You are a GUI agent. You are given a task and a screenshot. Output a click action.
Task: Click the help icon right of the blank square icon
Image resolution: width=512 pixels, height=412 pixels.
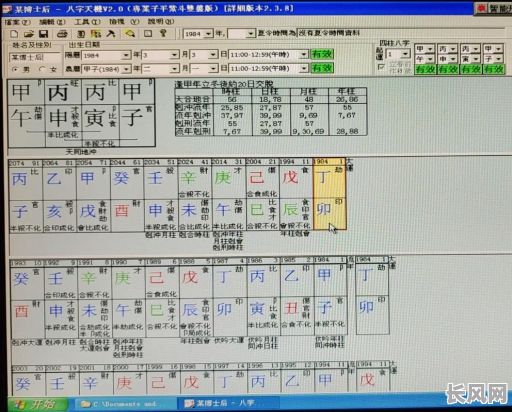[163, 33]
